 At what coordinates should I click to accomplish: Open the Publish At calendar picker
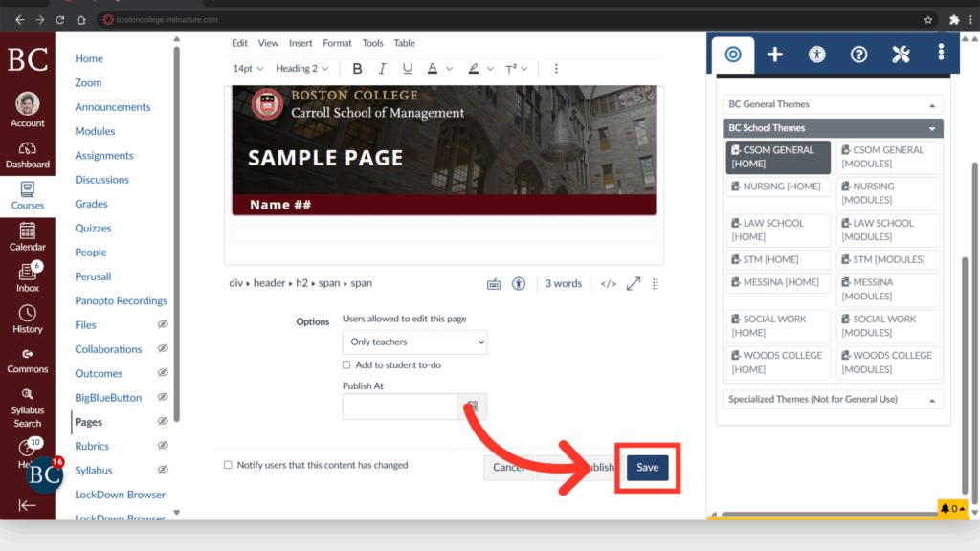473,407
